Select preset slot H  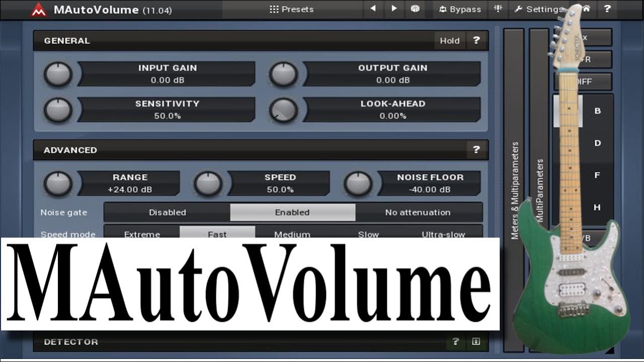597,208
